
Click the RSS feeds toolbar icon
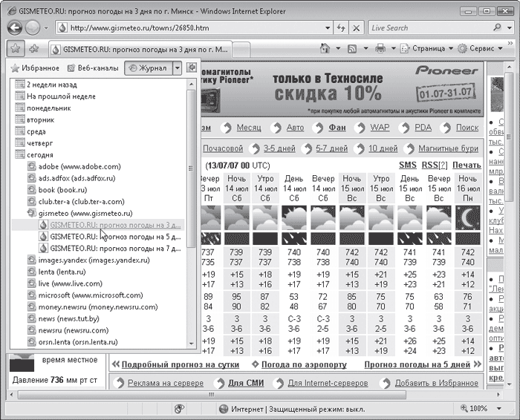coord(353,49)
